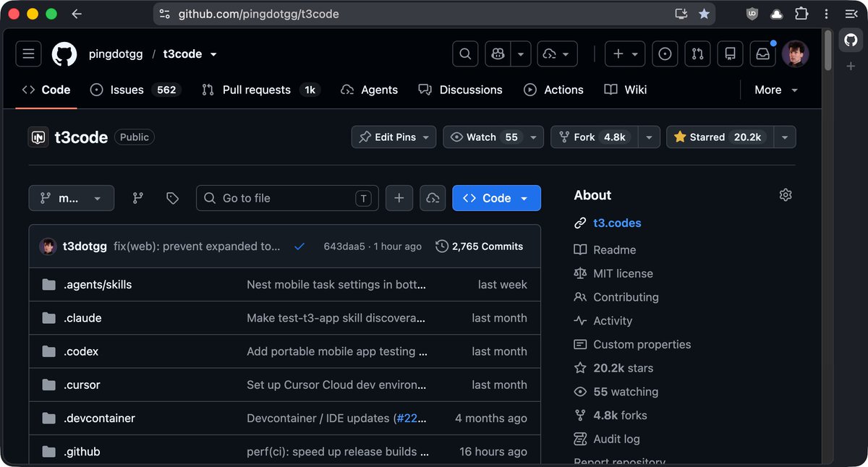The image size is (868, 467).
Task: Open the .agents/skills folder
Action: (98, 285)
